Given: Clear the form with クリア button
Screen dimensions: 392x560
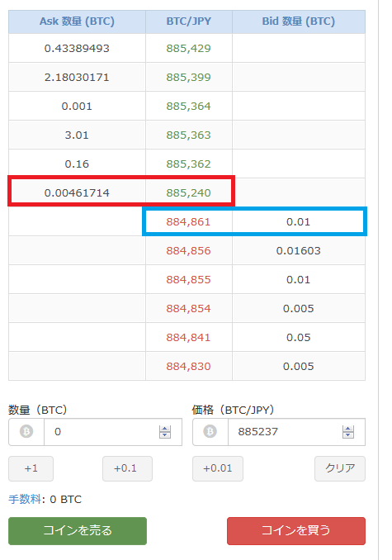Looking at the screenshot, I should point(340,468).
